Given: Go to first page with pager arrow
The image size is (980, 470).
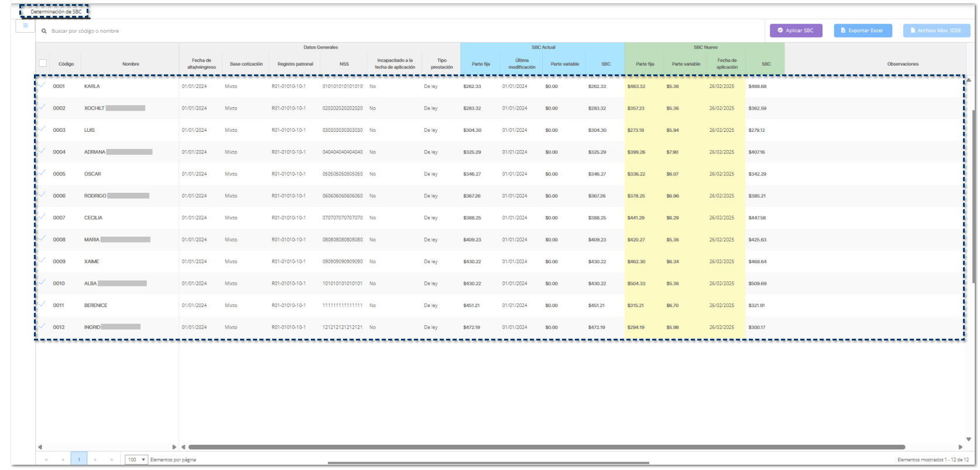Looking at the screenshot, I should [x=46, y=459].
